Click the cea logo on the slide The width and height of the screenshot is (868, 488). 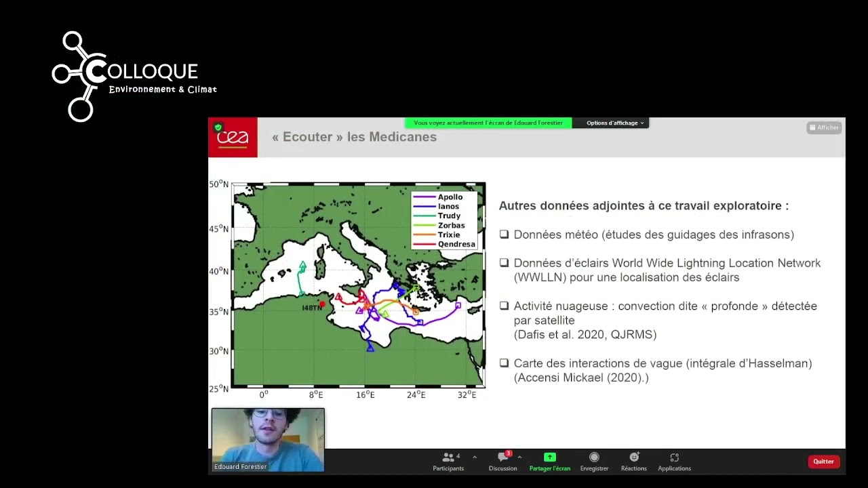(x=233, y=138)
